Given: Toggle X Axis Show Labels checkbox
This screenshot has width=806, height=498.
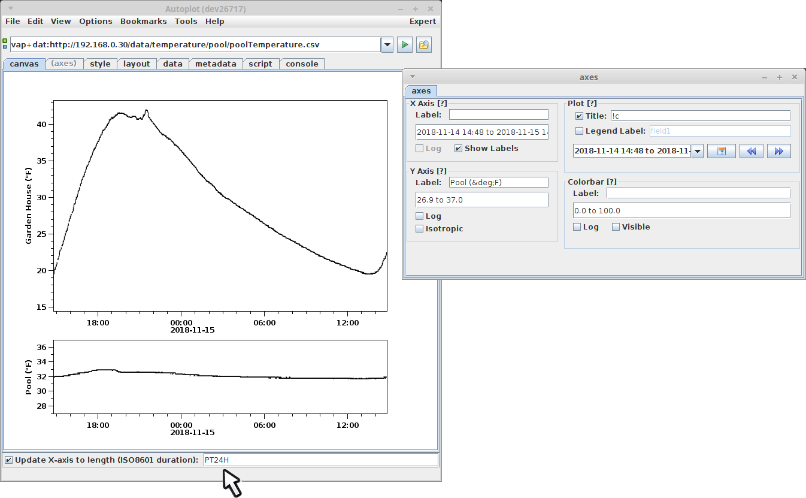Looking at the screenshot, I should click(458, 149).
